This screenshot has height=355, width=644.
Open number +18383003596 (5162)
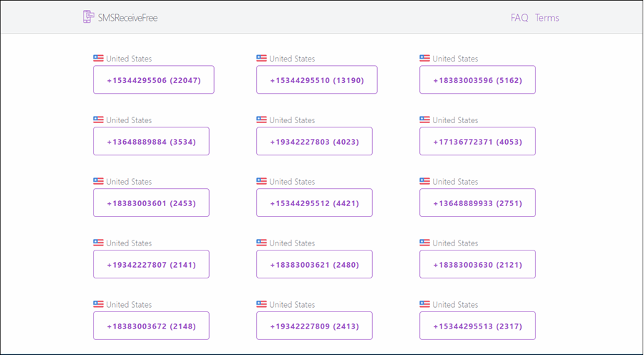(477, 80)
